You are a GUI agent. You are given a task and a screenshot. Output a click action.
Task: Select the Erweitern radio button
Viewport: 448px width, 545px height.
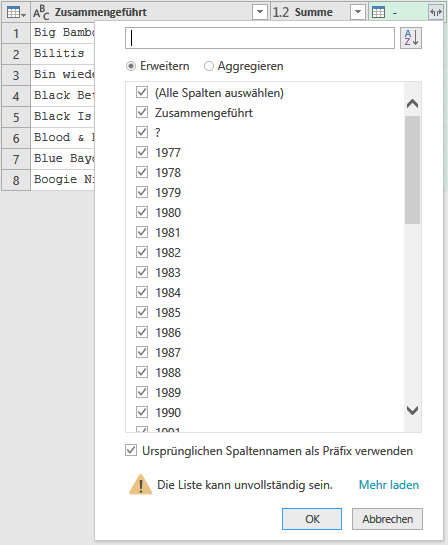pos(131,66)
